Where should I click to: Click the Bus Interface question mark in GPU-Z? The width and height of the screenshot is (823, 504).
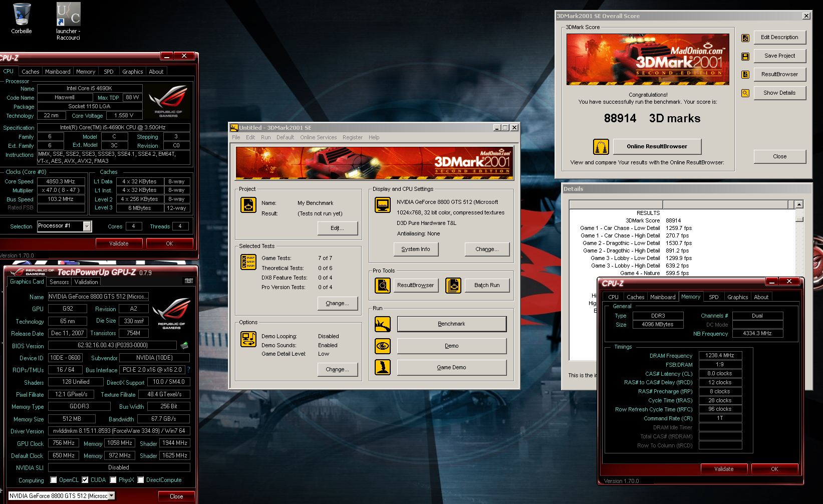tap(188, 370)
